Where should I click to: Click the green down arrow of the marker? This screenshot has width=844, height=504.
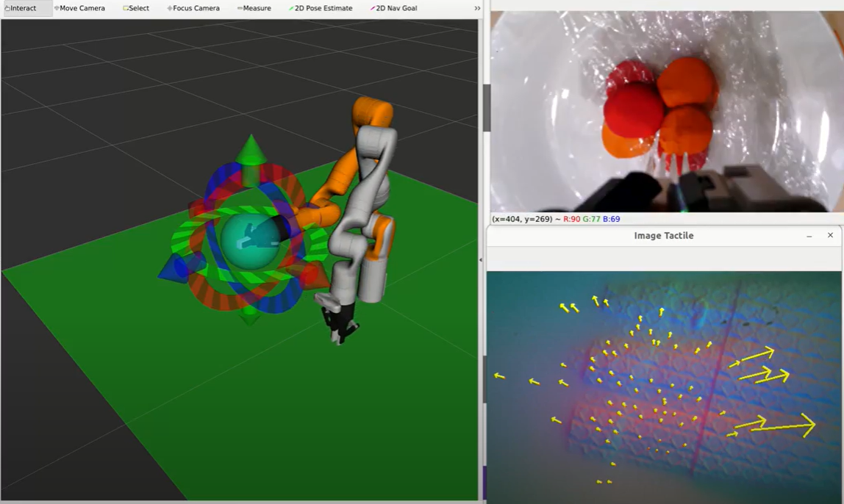click(x=250, y=316)
